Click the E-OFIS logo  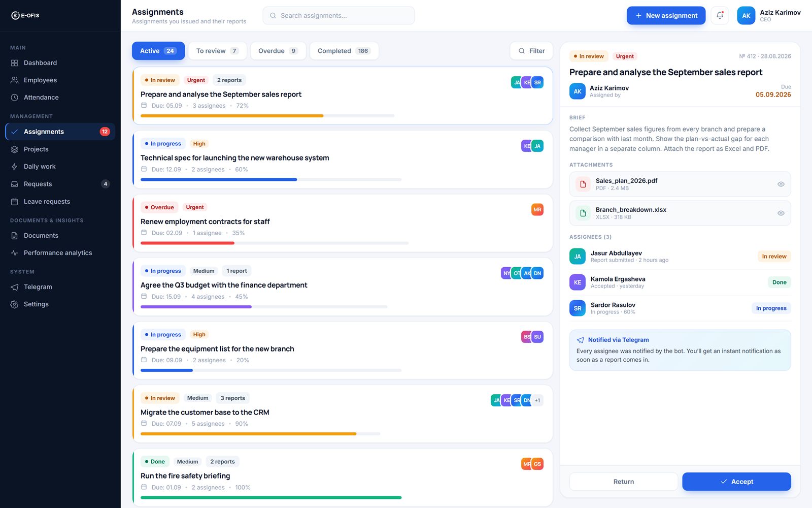point(25,16)
